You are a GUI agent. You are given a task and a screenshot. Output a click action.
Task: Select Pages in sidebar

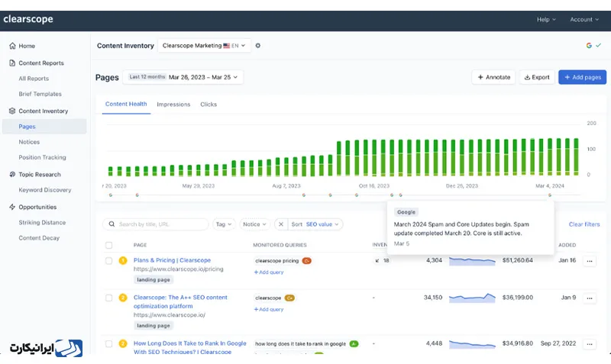pos(44,127)
